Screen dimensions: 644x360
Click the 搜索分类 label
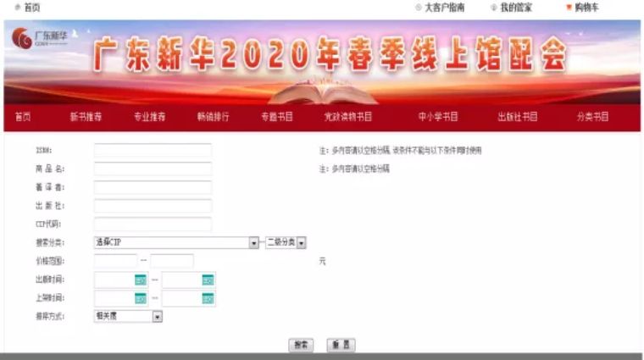pyautogui.click(x=50, y=242)
